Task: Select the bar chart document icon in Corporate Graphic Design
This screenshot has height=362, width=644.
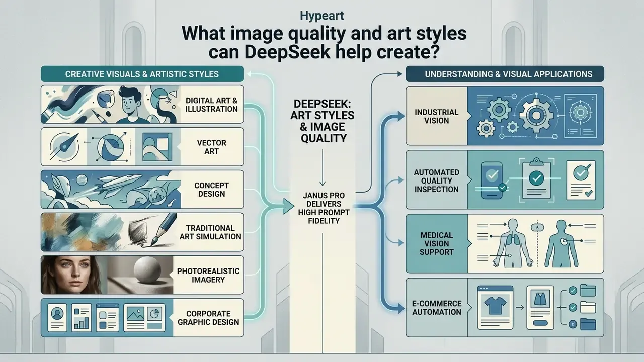Action: tap(81, 317)
